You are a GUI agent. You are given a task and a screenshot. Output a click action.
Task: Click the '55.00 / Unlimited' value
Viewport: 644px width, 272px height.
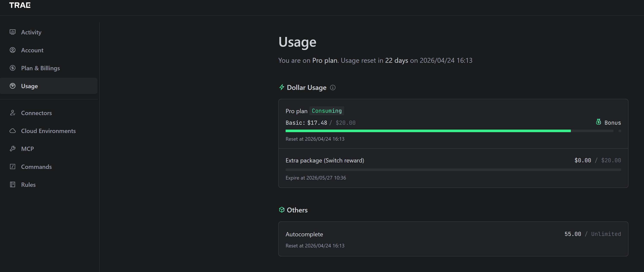pos(593,234)
